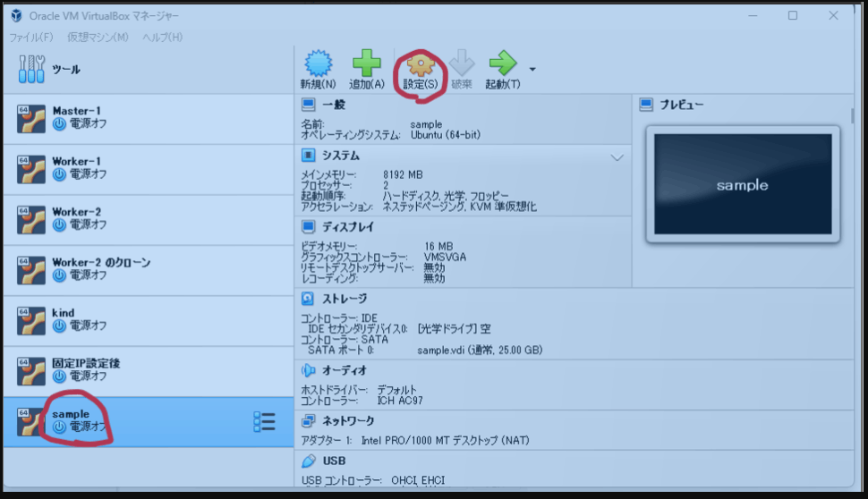Click the Intel PRO/1000 MT adapter text
868x499 pixels.
coord(445,440)
